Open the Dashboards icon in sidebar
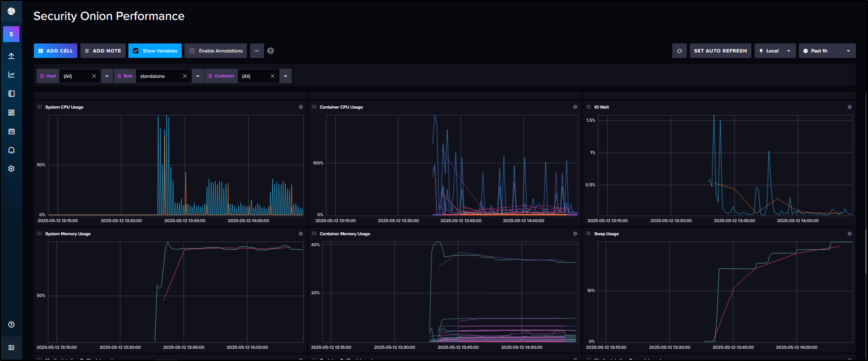This screenshot has width=868, height=361. click(11, 113)
